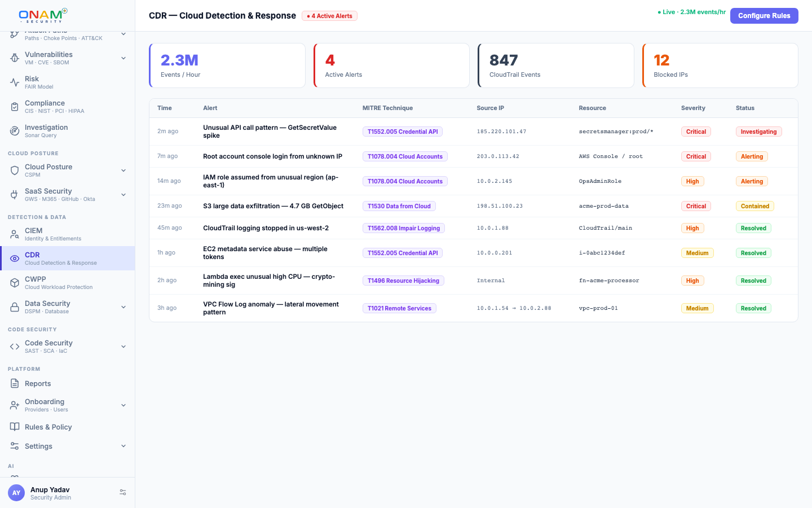
Task: Click Alerting status for OpsAdminRole row
Action: pos(752,181)
